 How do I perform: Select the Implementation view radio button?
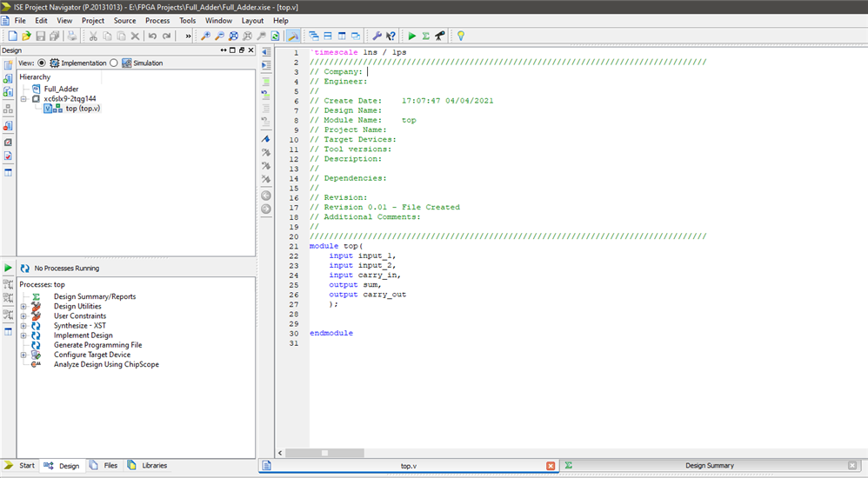point(42,63)
